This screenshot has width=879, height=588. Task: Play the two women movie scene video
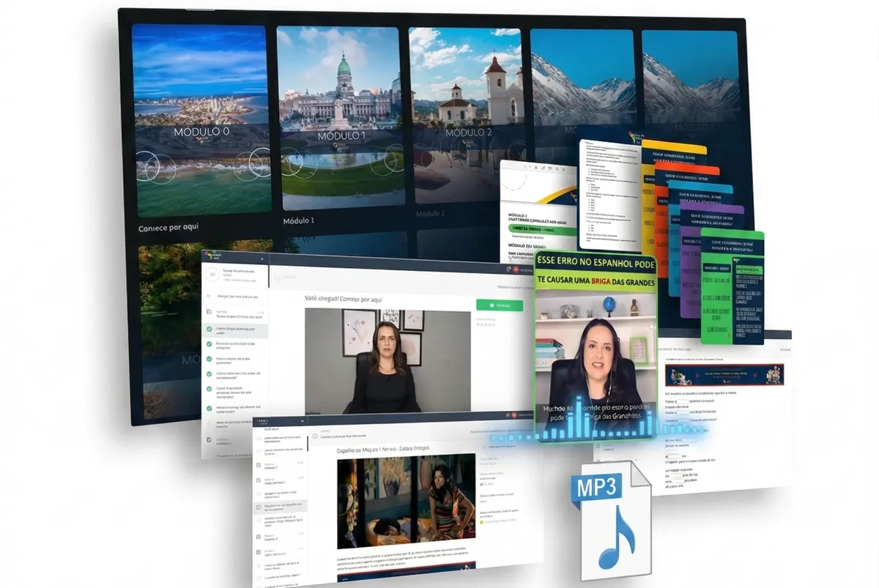(x=406, y=502)
